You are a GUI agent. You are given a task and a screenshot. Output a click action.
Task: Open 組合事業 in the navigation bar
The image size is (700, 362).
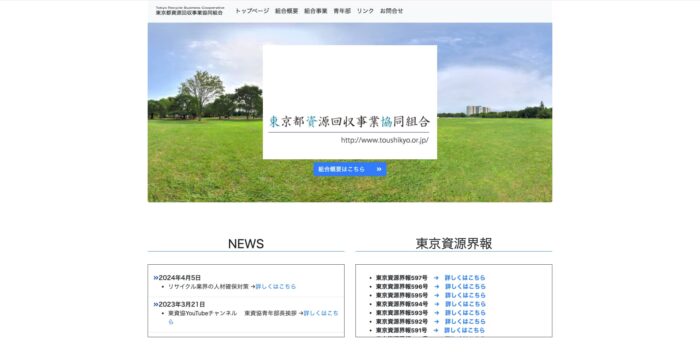(316, 11)
